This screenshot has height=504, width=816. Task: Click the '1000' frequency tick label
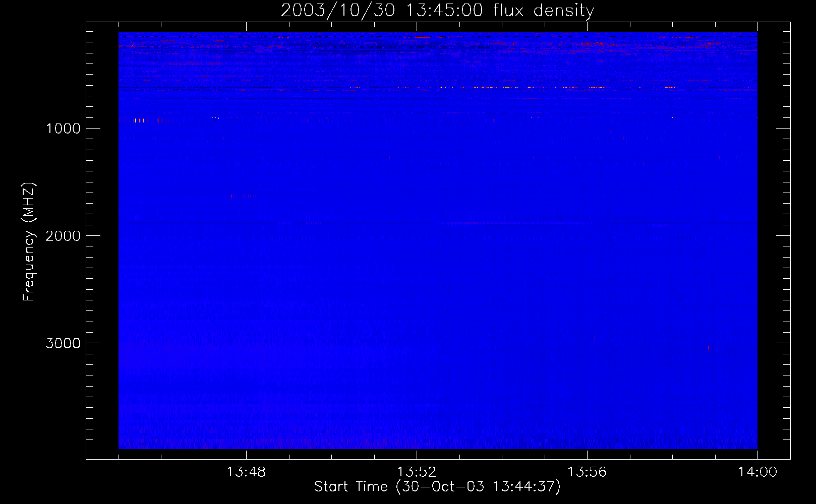point(64,129)
